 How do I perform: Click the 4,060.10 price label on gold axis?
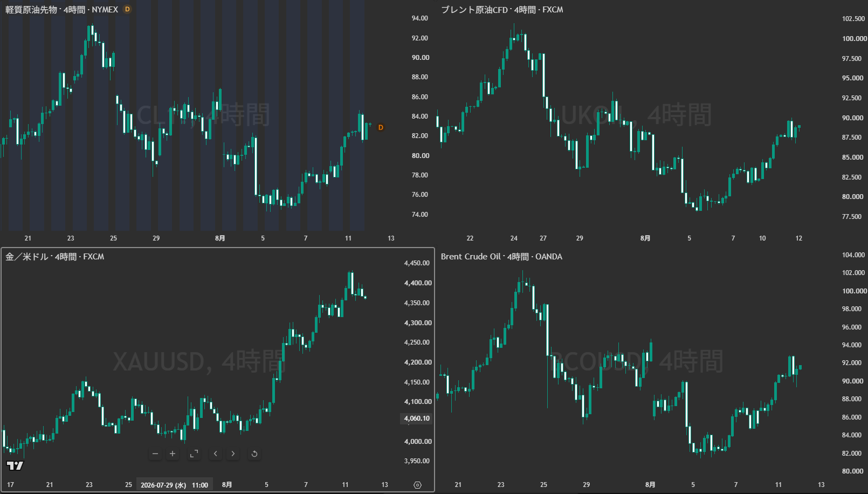tap(417, 418)
